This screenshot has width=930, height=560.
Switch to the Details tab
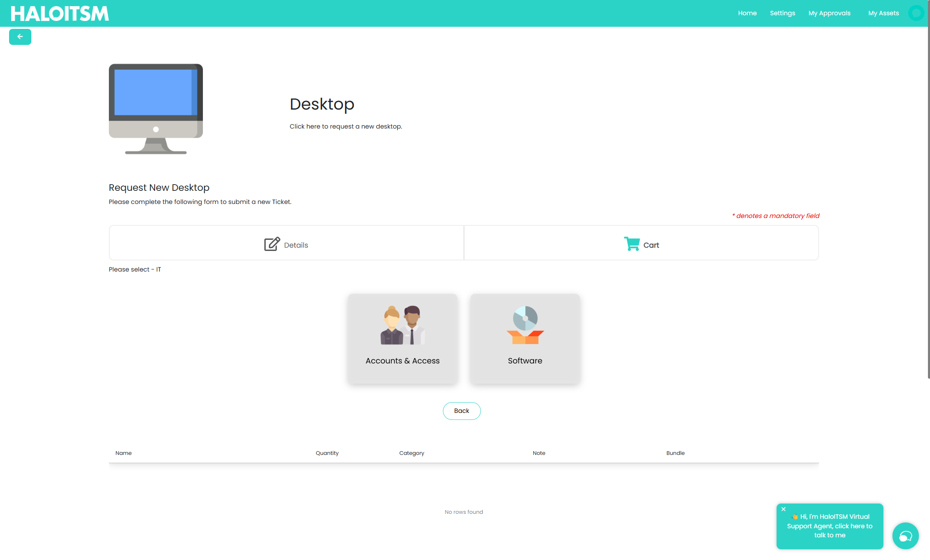[296, 245]
